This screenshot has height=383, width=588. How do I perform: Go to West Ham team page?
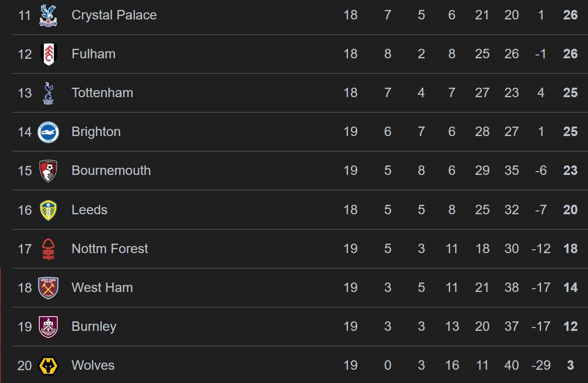(x=102, y=288)
